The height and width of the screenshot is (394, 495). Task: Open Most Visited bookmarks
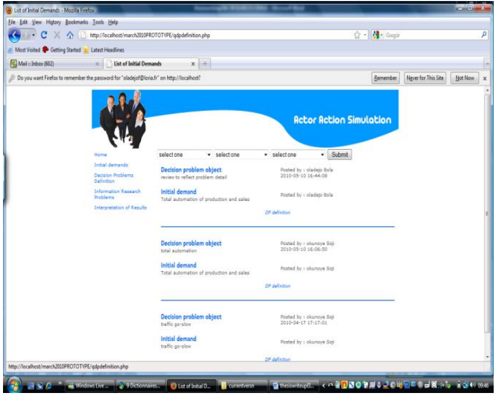pyautogui.click(x=24, y=50)
